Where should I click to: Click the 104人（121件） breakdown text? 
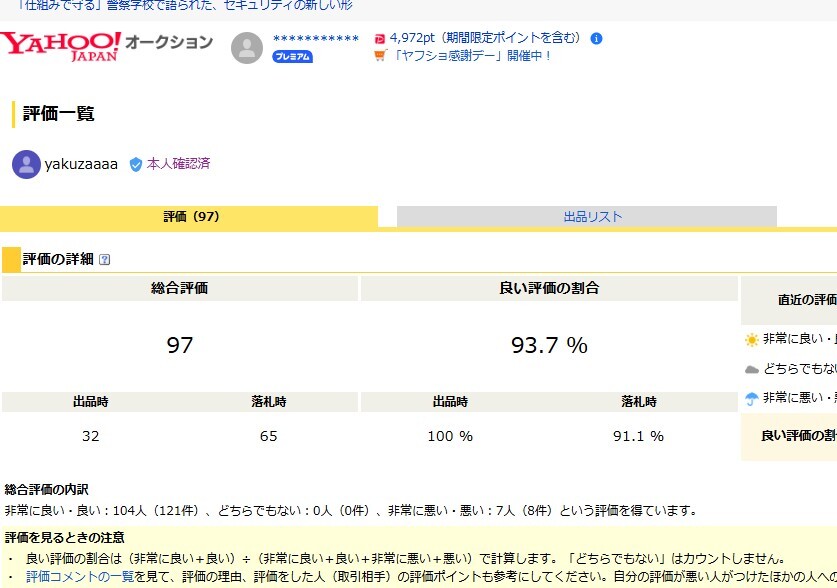(x=155, y=511)
